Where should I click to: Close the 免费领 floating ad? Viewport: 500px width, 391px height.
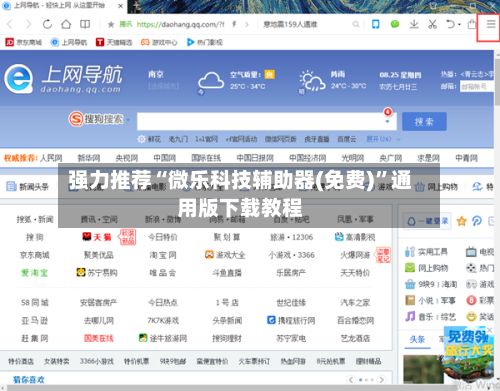pos(489,330)
